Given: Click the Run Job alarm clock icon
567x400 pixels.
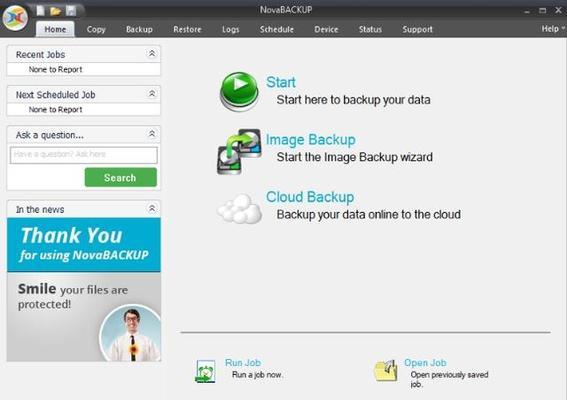Looking at the screenshot, I should click(x=205, y=371).
